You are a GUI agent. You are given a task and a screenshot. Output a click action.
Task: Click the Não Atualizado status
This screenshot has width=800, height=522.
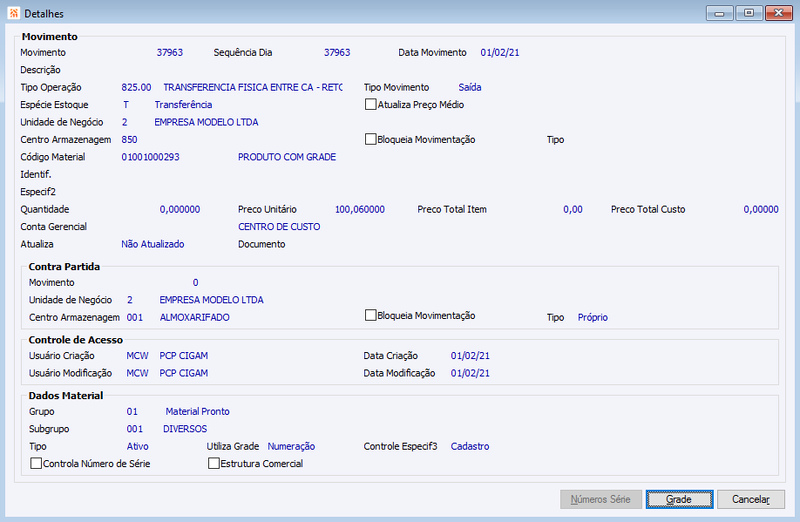point(153,244)
